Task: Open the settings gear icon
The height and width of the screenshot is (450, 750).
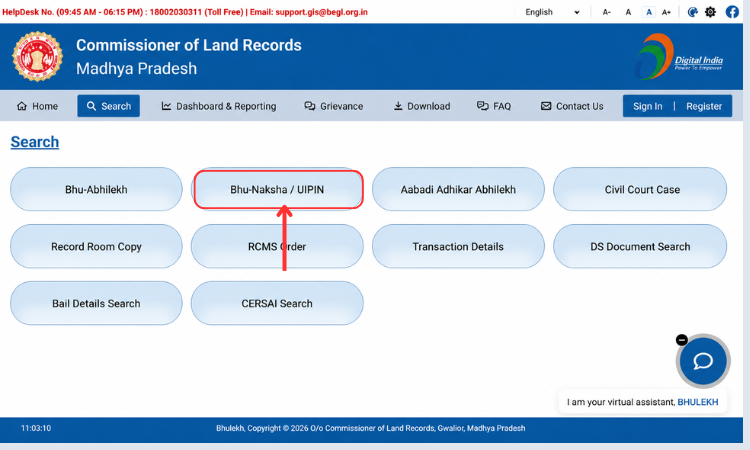Action: pos(710,12)
